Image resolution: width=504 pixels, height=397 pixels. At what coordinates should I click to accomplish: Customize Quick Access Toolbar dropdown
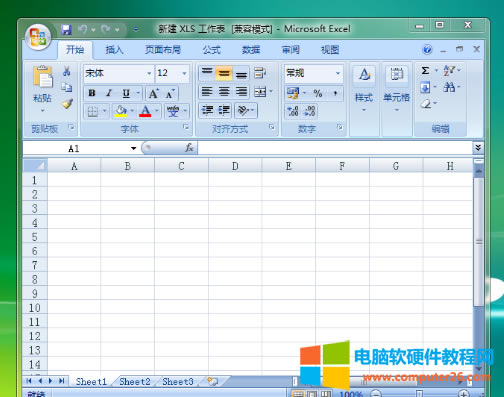coord(136,30)
